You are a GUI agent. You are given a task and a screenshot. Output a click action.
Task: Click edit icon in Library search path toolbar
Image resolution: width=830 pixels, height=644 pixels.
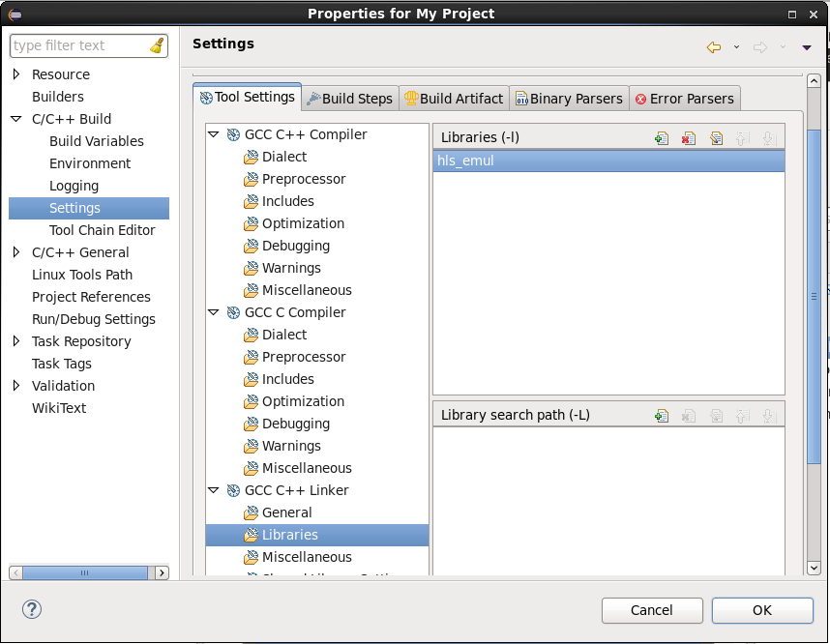coord(716,416)
